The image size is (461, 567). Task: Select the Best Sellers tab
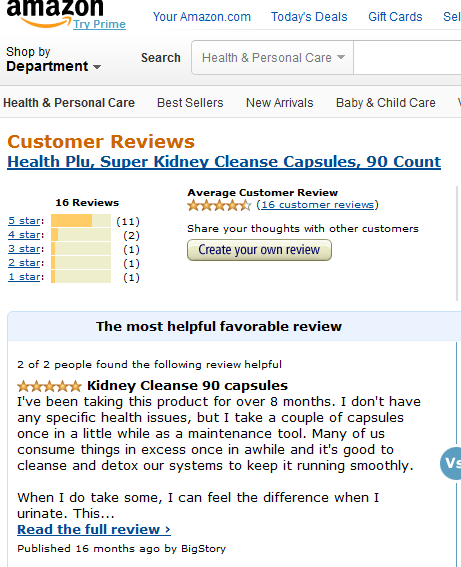190,103
